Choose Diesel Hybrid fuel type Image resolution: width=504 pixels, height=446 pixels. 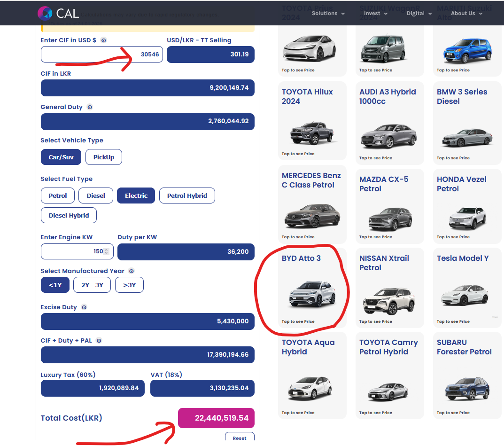click(69, 215)
